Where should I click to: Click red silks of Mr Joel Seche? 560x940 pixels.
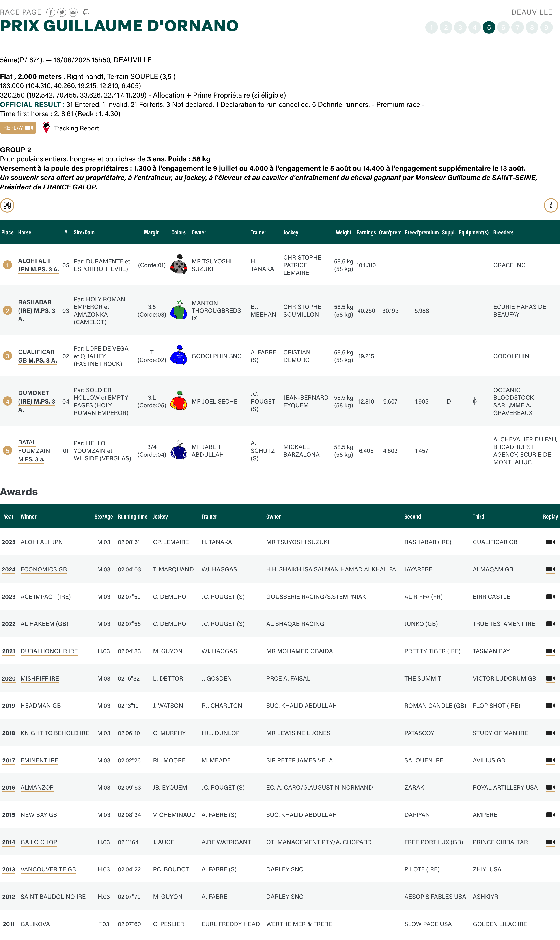tap(179, 401)
